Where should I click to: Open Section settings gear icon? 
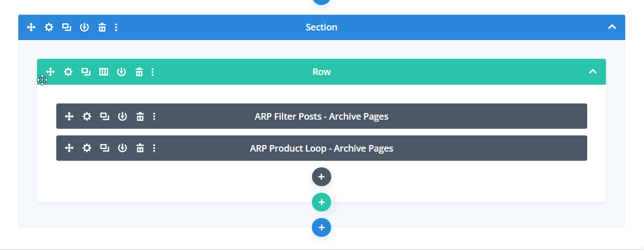coord(49,27)
